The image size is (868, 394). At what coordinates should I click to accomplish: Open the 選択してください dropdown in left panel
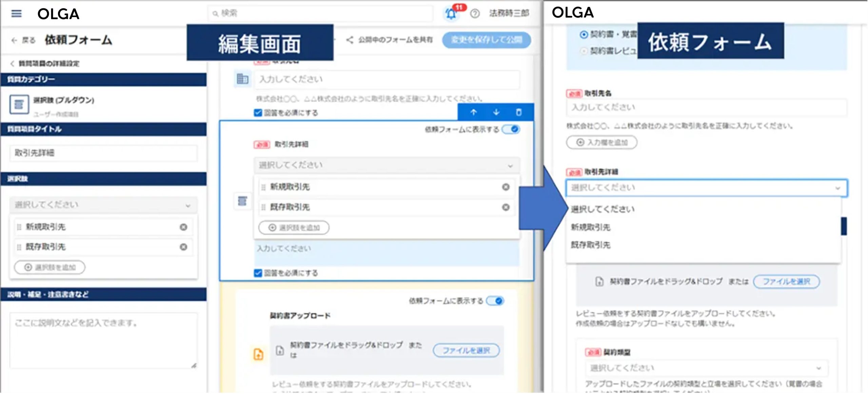click(103, 205)
